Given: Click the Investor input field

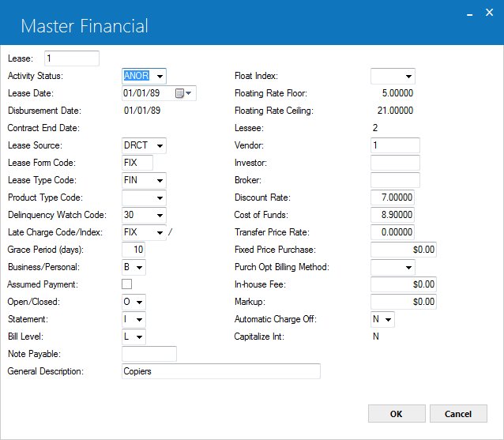Looking at the screenshot, I should point(395,163).
